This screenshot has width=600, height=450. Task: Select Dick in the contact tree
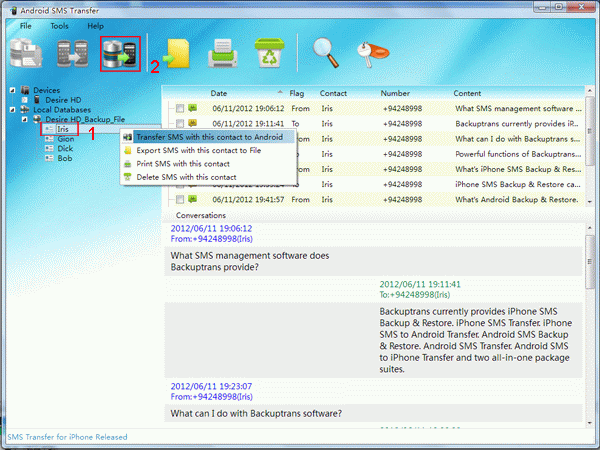65,148
